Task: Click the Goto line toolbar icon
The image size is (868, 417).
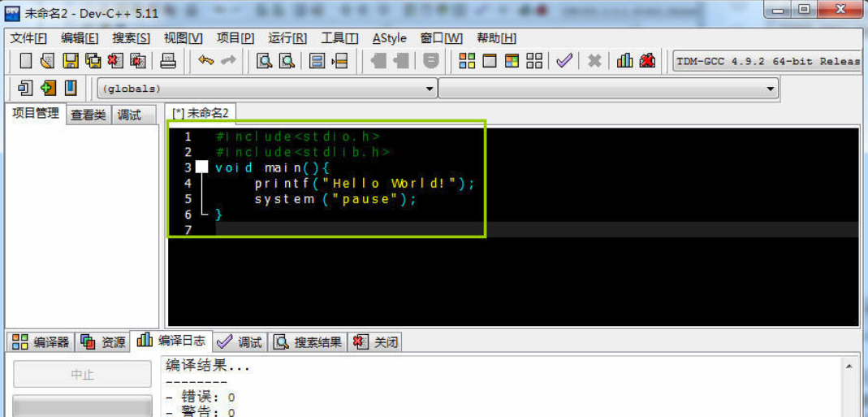Action: tap(339, 60)
